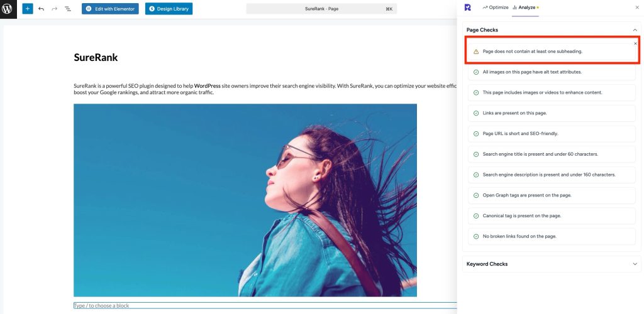644x314 pixels.
Task: Open the Design Library button
Action: [x=169, y=9]
